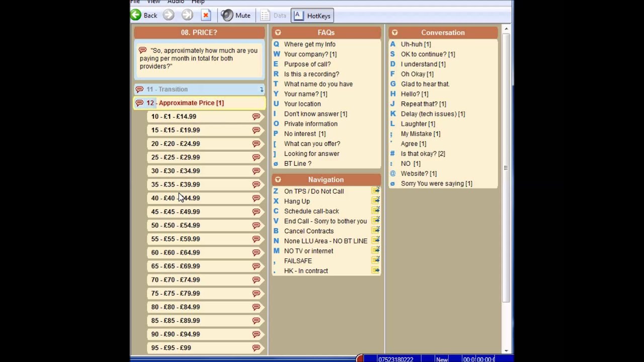Click the red X stop icon in toolbar
The height and width of the screenshot is (362, 644).
[205, 16]
